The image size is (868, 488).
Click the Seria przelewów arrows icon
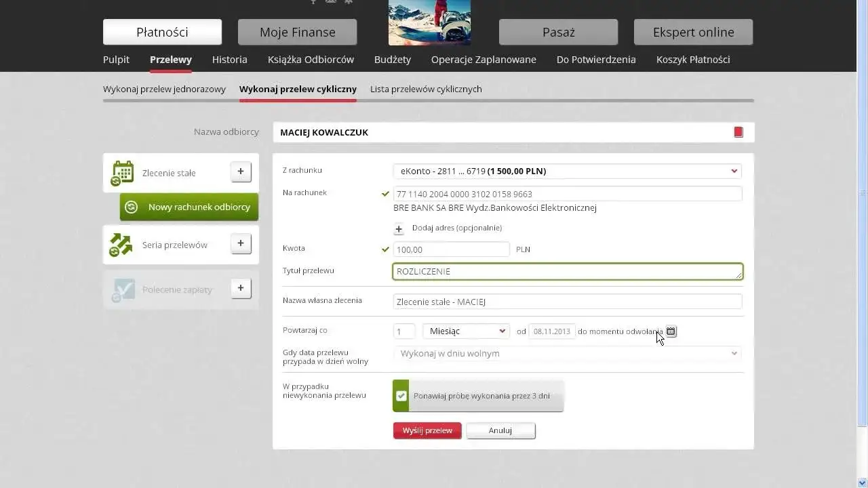point(121,245)
